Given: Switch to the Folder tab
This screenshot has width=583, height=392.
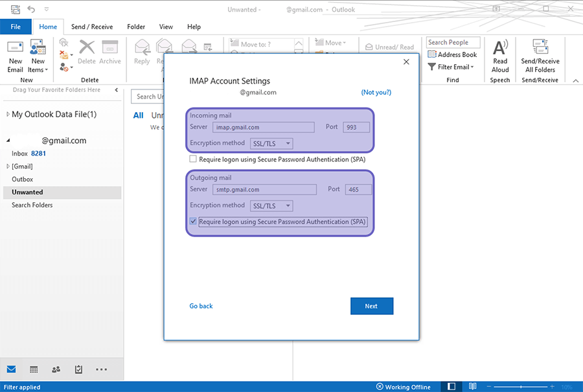Looking at the screenshot, I should [136, 27].
